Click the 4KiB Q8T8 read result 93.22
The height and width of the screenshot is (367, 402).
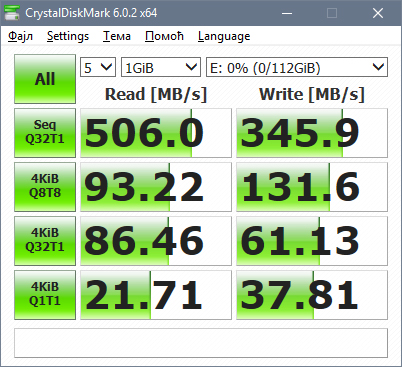coord(156,187)
